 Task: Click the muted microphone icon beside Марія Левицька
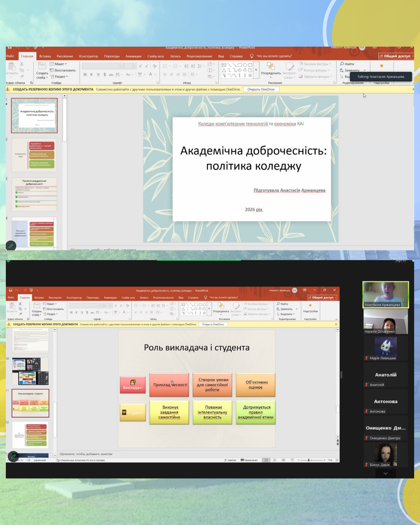click(367, 358)
